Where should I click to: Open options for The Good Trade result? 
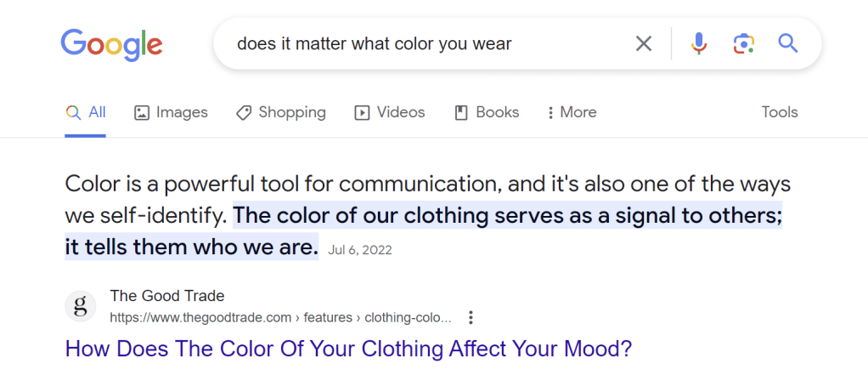[x=471, y=318]
